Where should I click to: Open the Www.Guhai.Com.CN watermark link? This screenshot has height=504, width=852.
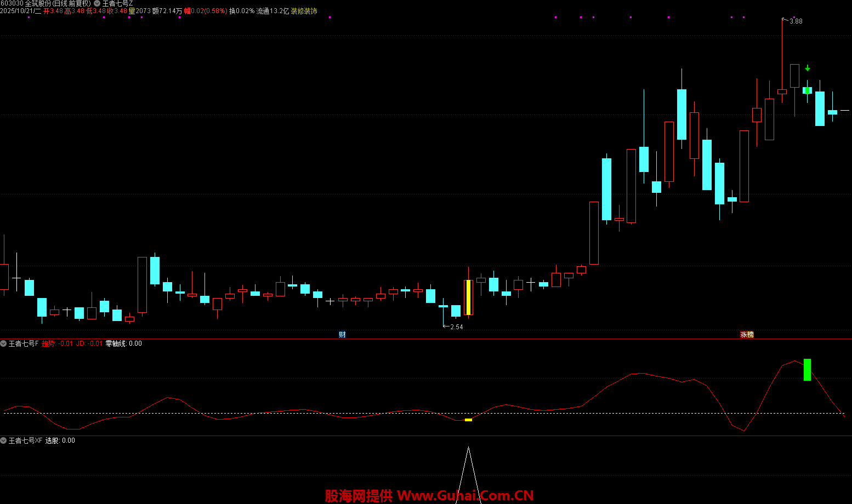pos(465,496)
